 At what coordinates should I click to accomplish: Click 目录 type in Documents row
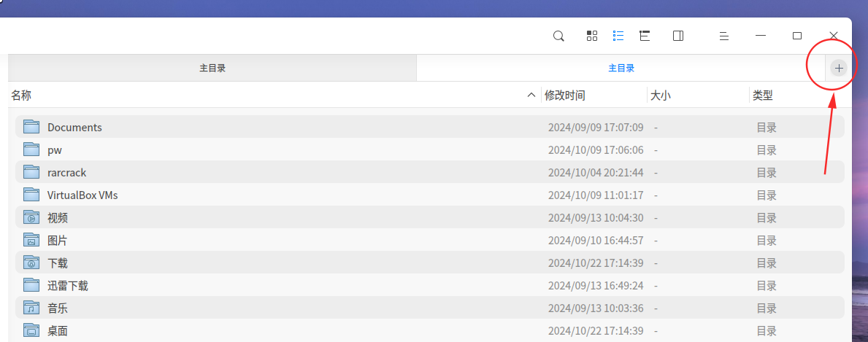(x=767, y=128)
